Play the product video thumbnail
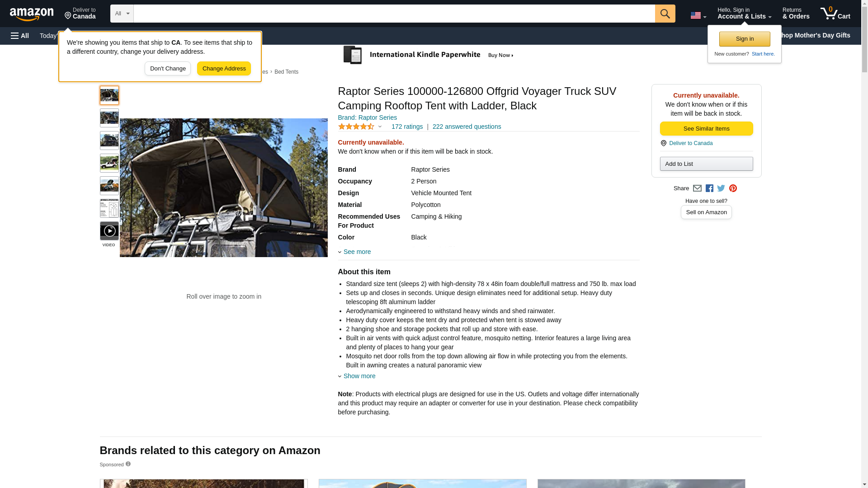This screenshot has height=488, width=868. (109, 231)
